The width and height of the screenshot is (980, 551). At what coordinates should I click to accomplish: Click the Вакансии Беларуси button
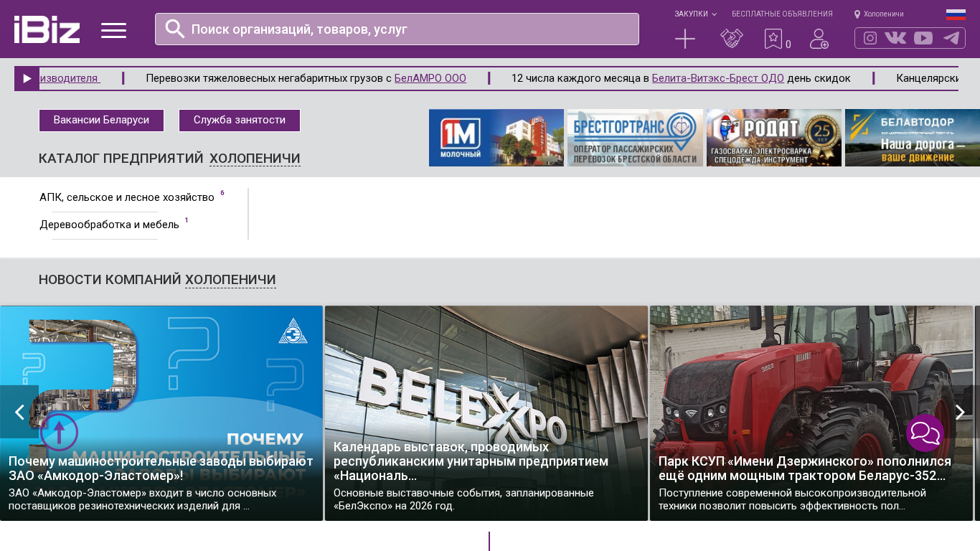point(101,121)
